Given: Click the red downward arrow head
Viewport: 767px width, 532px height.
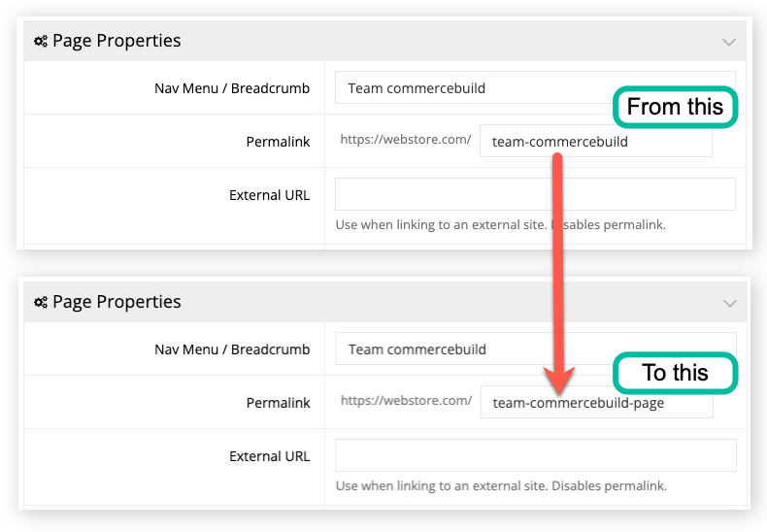Looking at the screenshot, I should point(560,377).
